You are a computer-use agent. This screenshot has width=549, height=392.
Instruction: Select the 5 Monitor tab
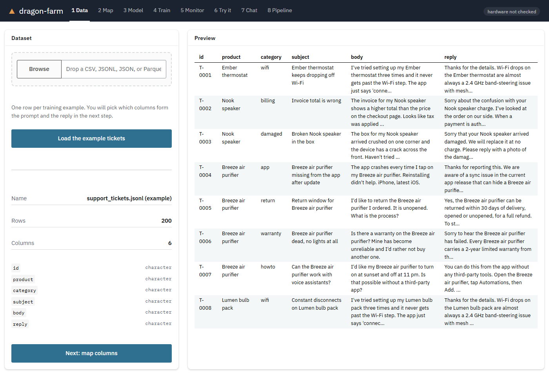192,11
